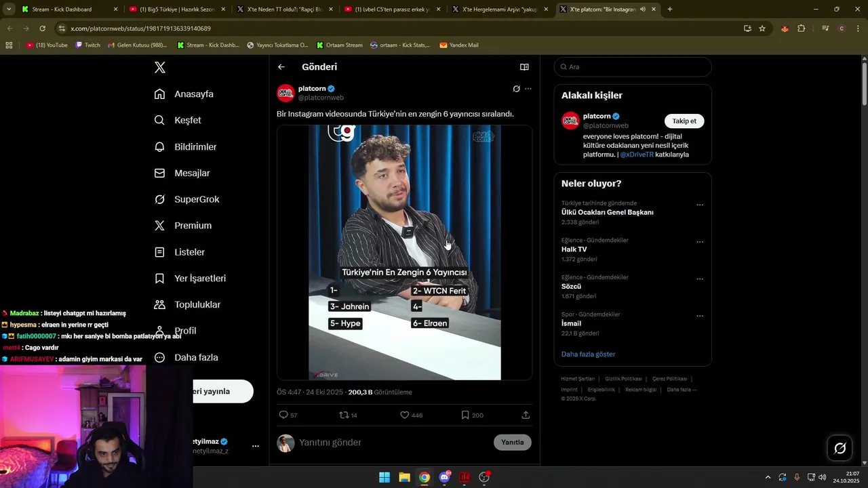Open İsmail trending topic
The height and width of the screenshot is (488, 868).
[x=571, y=324]
